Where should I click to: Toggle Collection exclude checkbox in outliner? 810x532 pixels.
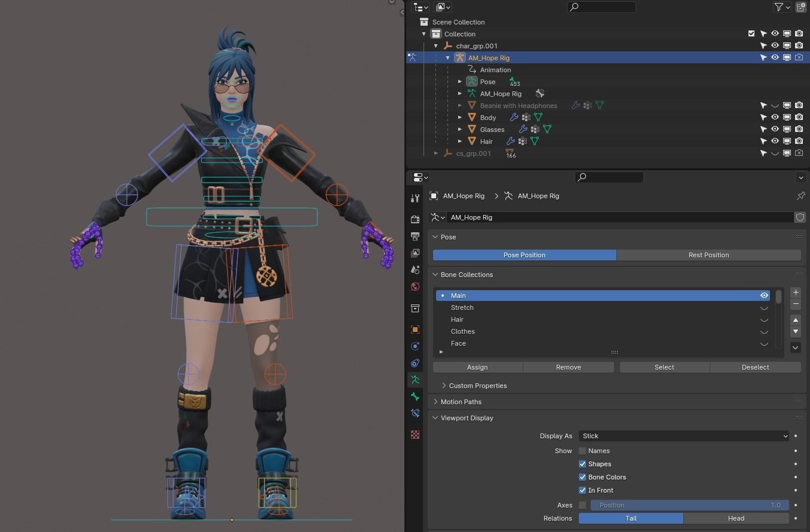[x=751, y=34]
